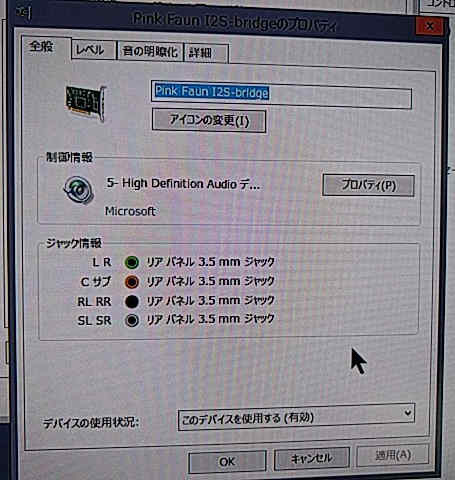Image resolution: width=455 pixels, height=480 pixels.
Task: Open the 音の明瞭化 tab
Action: tap(150, 52)
